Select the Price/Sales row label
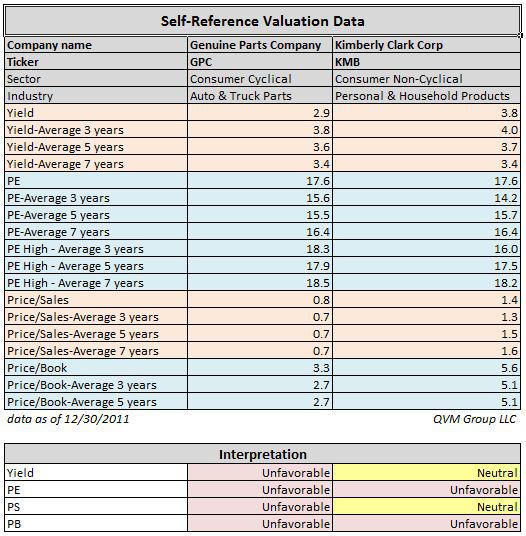 pyautogui.click(x=96, y=300)
